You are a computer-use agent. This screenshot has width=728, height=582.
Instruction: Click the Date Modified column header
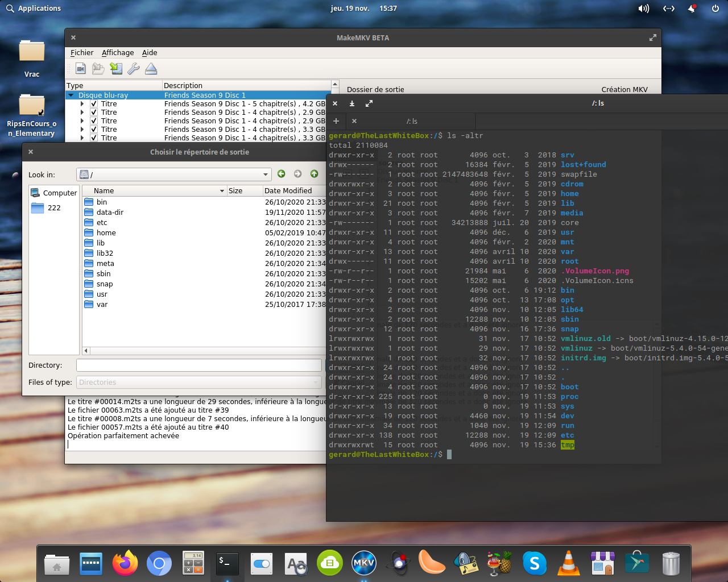click(295, 191)
